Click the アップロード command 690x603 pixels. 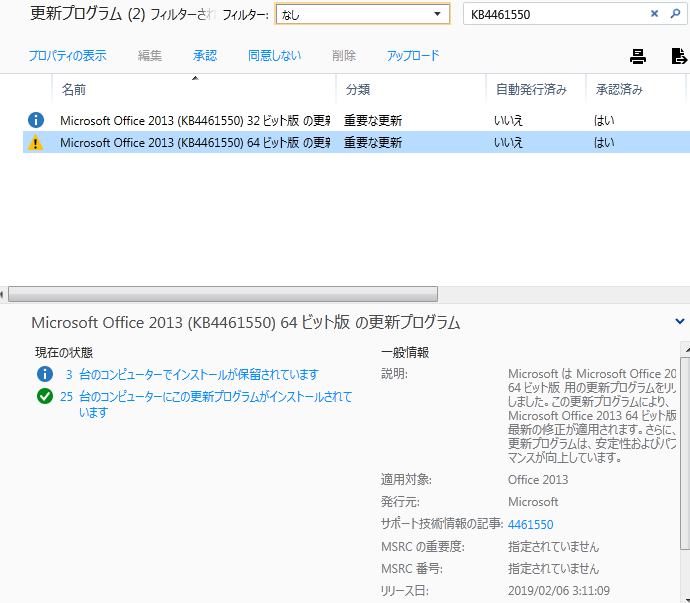point(413,56)
